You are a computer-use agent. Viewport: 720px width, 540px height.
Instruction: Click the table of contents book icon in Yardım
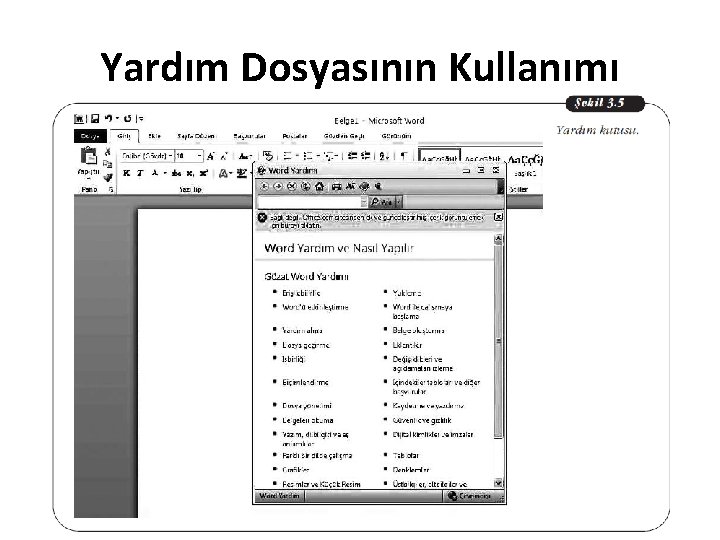pyautogui.click(x=364, y=186)
